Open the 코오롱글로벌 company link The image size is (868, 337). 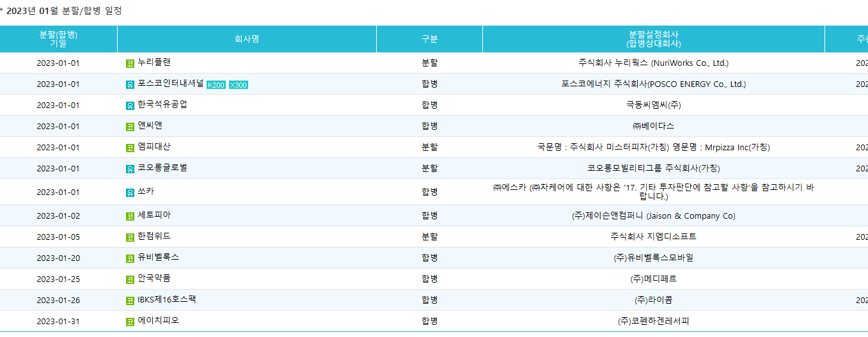pyautogui.click(x=162, y=168)
